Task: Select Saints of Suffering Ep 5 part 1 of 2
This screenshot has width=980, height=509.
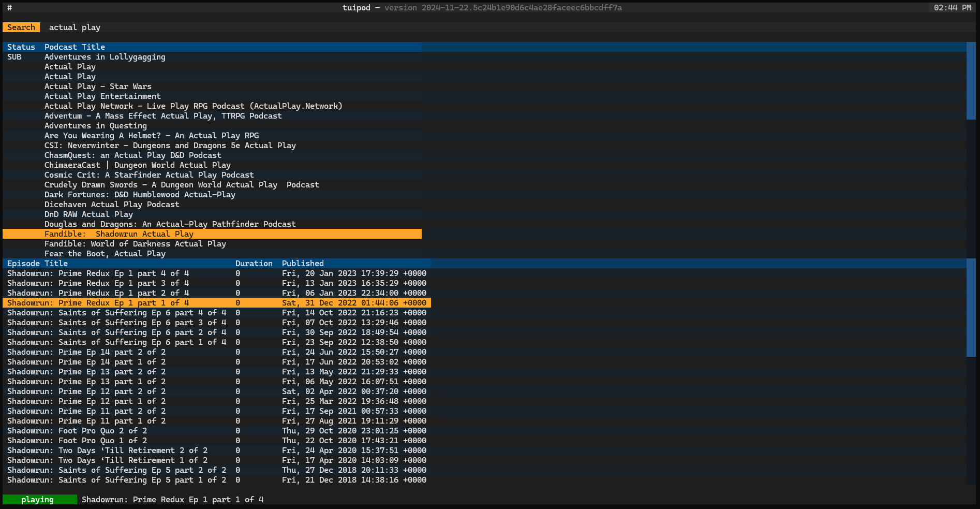Action: coord(217,480)
